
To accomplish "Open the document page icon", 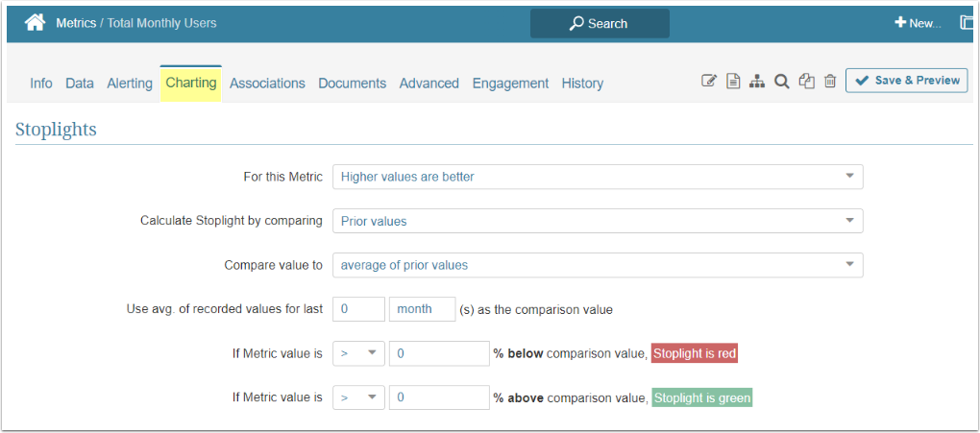I will 733,82.
